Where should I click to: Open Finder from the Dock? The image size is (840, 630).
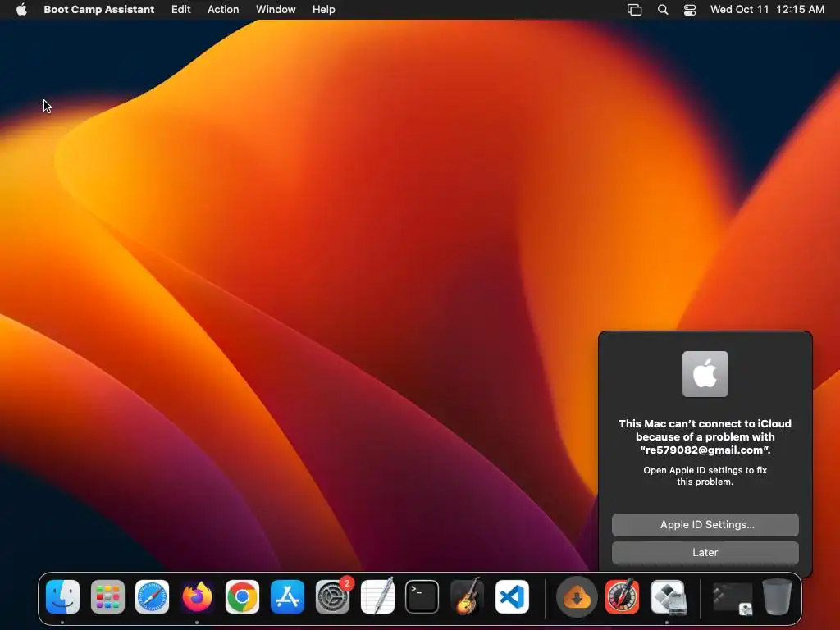(x=62, y=597)
